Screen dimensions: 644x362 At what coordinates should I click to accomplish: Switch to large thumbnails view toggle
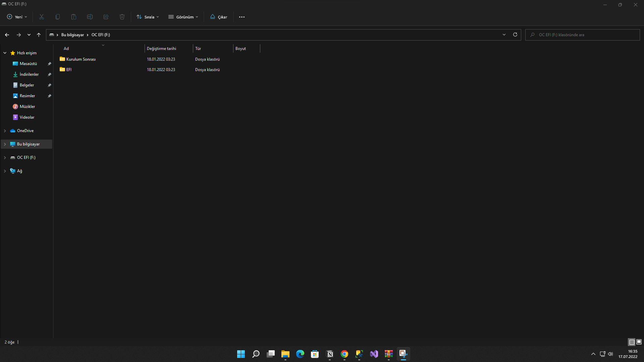click(x=639, y=342)
